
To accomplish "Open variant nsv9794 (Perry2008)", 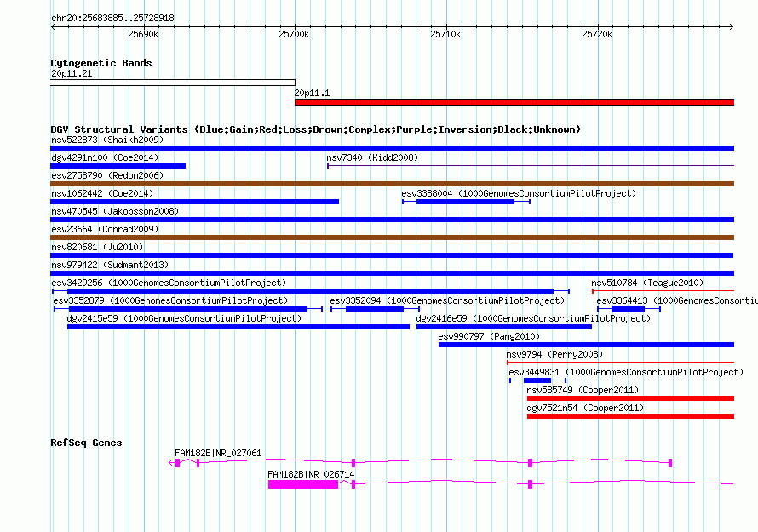I will pyautogui.click(x=554, y=354).
